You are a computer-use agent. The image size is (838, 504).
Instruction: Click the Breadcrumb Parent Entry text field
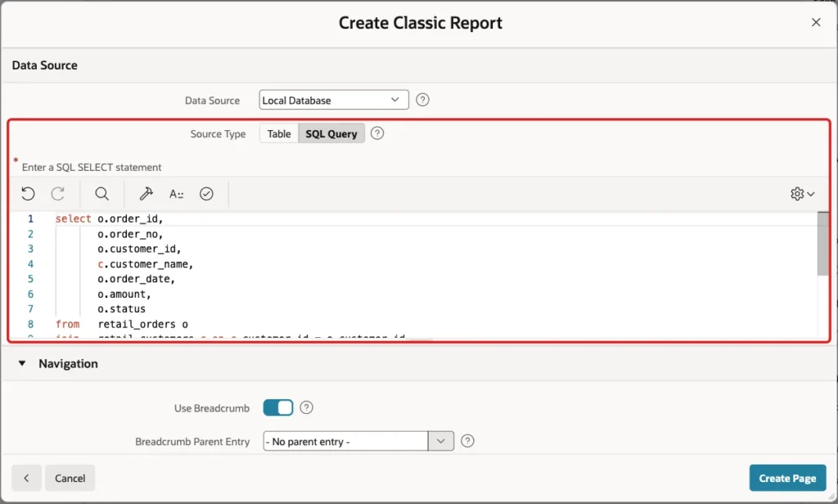pyautogui.click(x=345, y=441)
